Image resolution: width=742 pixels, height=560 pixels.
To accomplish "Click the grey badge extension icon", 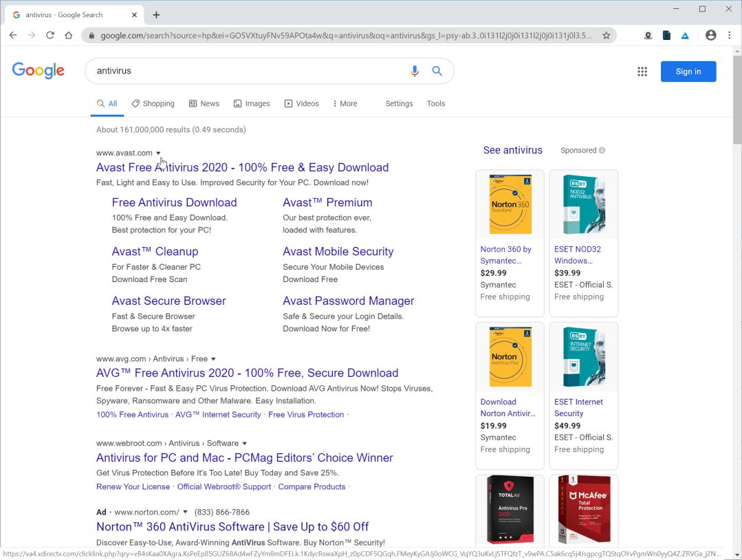I will [x=648, y=36].
